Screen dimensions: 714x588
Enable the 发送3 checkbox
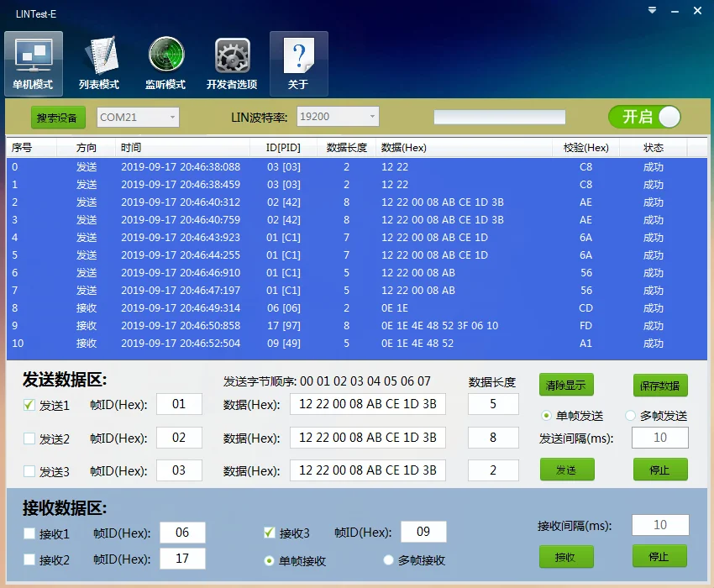coord(29,471)
